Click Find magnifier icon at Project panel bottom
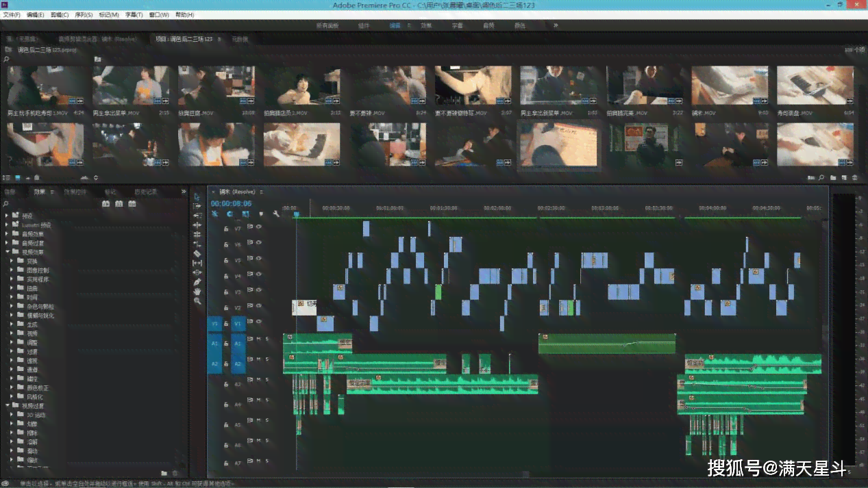868x488 pixels. click(x=821, y=177)
